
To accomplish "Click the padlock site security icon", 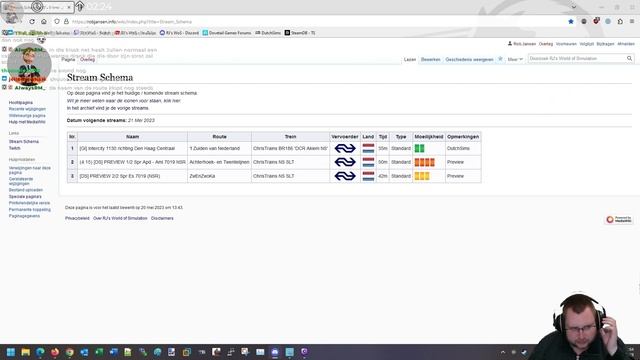I will click(x=66, y=21).
